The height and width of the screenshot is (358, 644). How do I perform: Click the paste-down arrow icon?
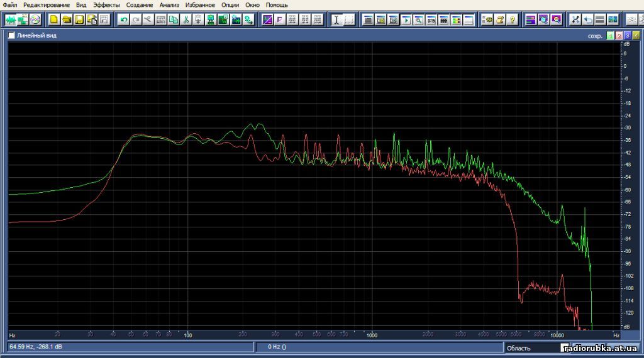click(x=198, y=19)
